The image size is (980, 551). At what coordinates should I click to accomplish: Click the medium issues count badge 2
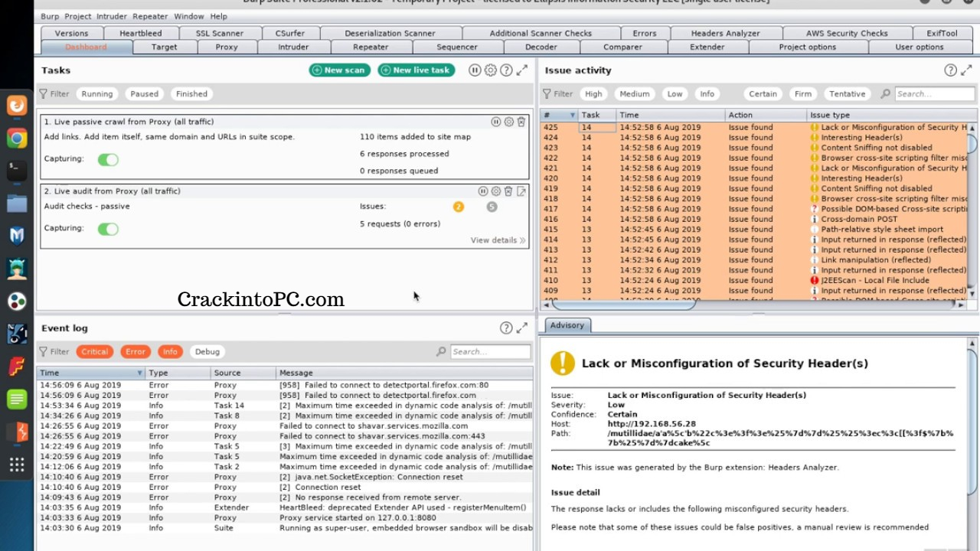459,207
